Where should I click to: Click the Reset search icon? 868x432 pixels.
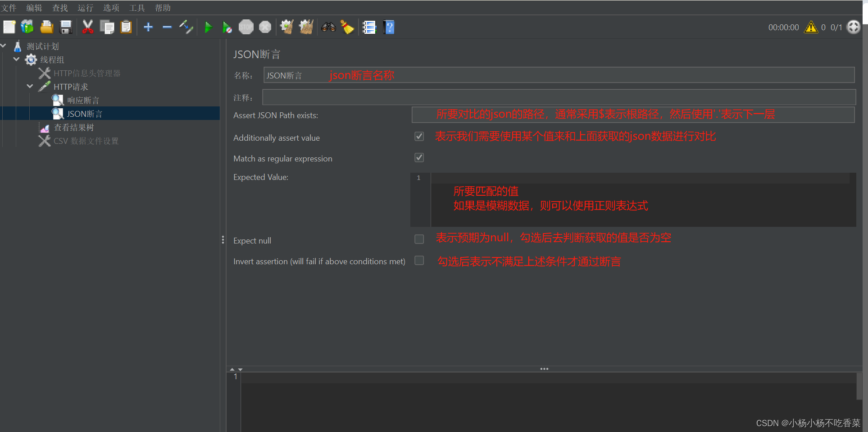pyautogui.click(x=347, y=27)
